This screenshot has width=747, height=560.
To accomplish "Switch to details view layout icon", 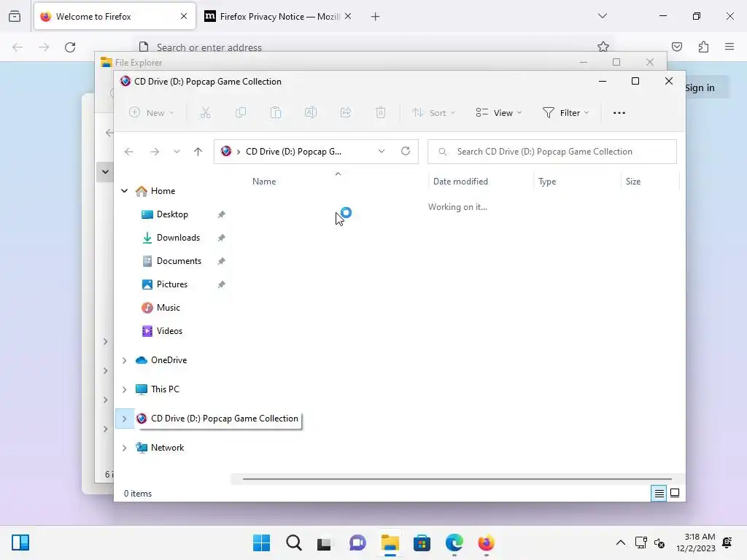I will 659,494.
